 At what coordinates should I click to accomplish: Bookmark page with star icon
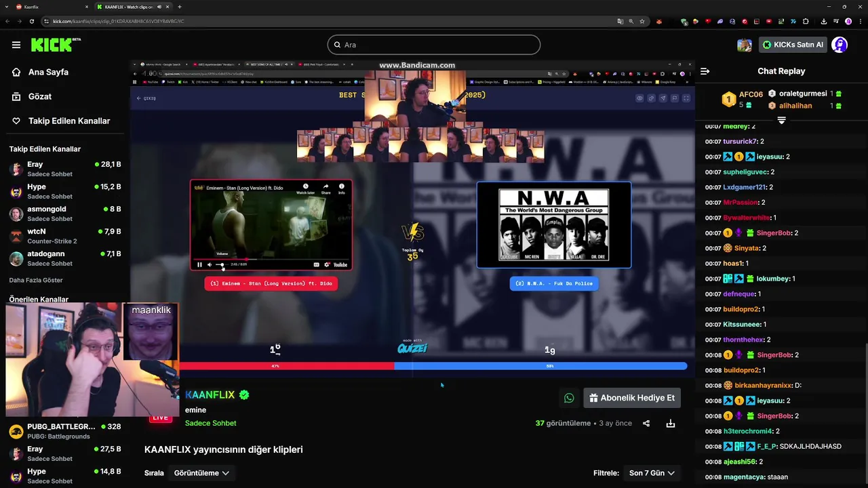(x=642, y=21)
